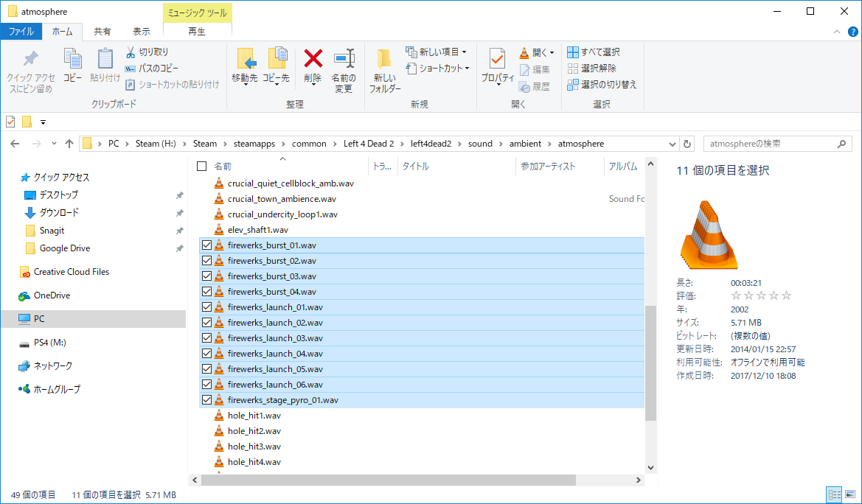Expand the Shortcut (ショートカット) dropdown
This screenshot has height=504, width=862.
click(x=468, y=69)
